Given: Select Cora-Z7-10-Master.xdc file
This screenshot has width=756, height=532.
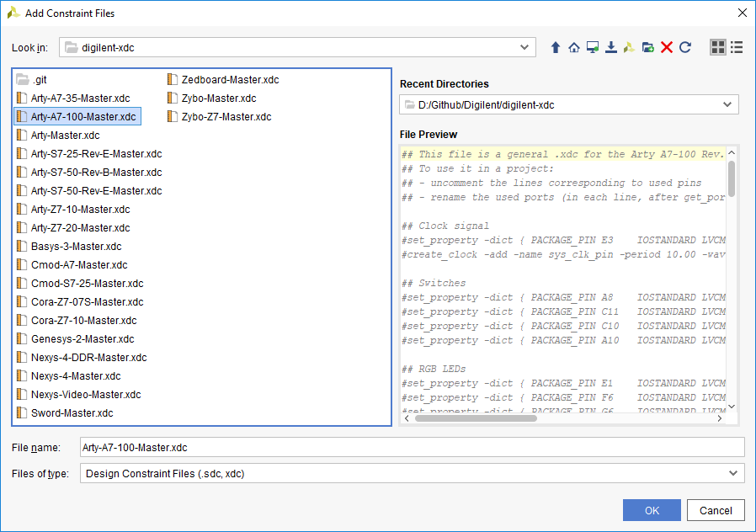Looking at the screenshot, I should pyautogui.click(x=77, y=321).
